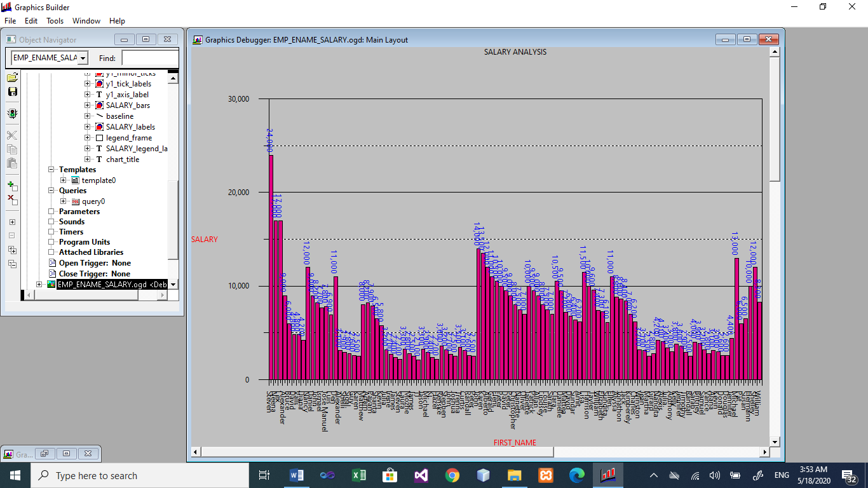Screen dimensions: 868x488
Task: Select the Close Trigger: None entry
Action: [x=95, y=274]
